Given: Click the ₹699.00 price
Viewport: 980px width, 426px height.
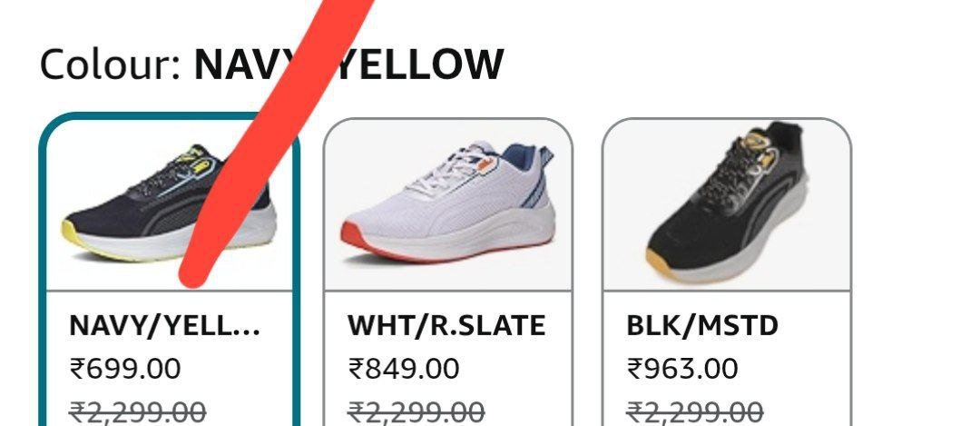Looking at the screenshot, I should click(125, 369).
